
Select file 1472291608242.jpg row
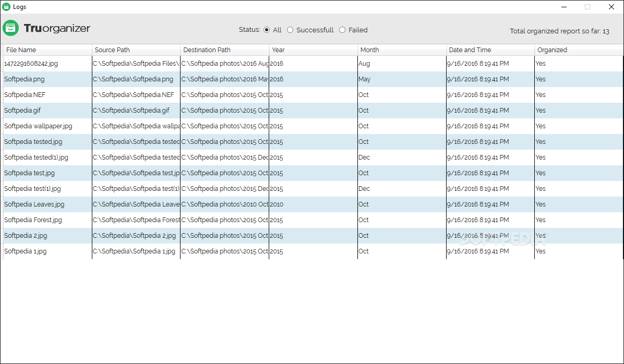313,64
